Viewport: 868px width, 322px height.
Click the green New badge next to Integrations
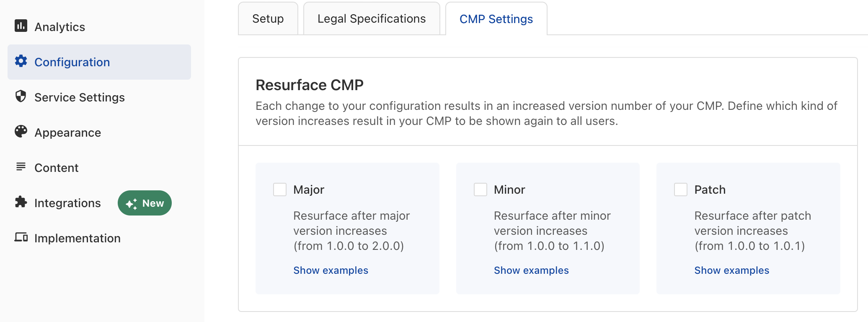click(145, 203)
